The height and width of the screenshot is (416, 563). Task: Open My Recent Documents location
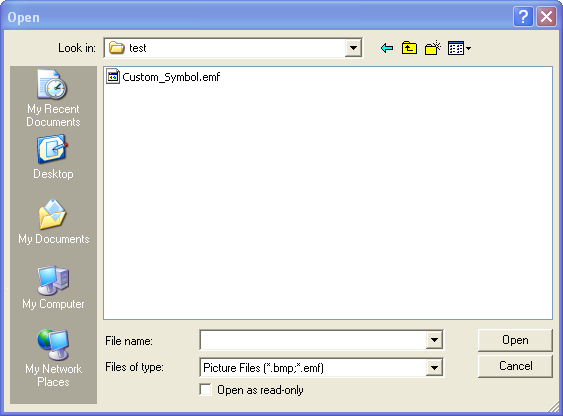[53, 98]
